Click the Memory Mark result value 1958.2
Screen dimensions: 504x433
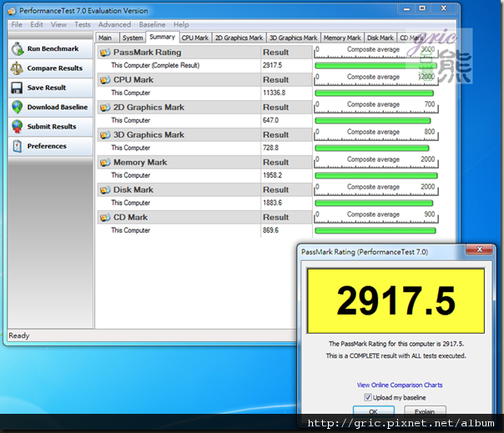point(272,175)
